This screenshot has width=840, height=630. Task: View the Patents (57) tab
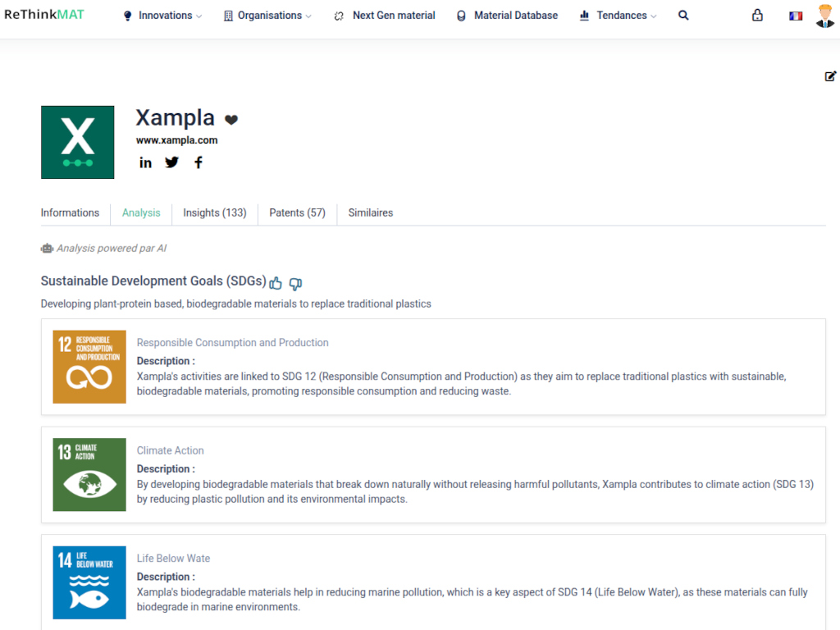click(x=297, y=212)
